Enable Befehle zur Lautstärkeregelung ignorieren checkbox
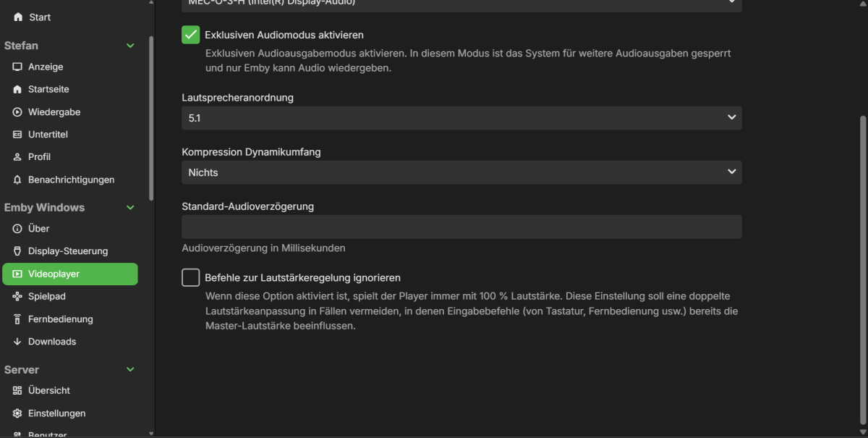 click(191, 277)
